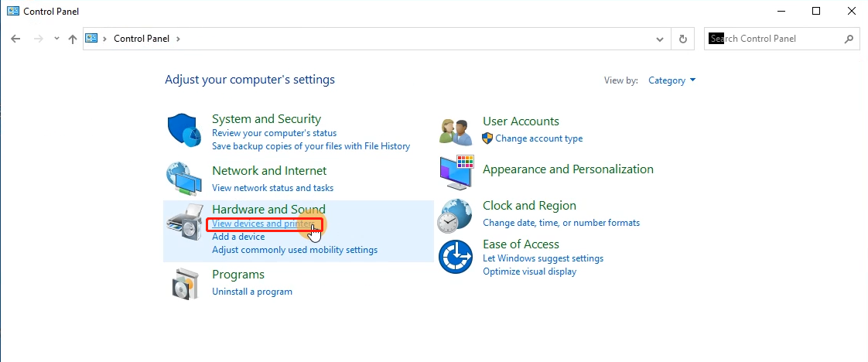Open Hardware and Sound heading
The width and height of the screenshot is (868, 362).
coord(268,209)
